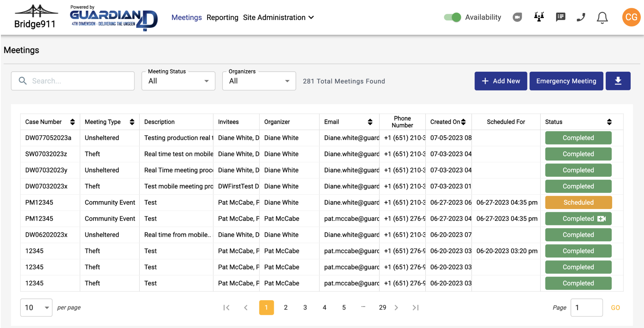Open the Reporting nav tab
Screen dimensions: 644x328
(x=222, y=17)
